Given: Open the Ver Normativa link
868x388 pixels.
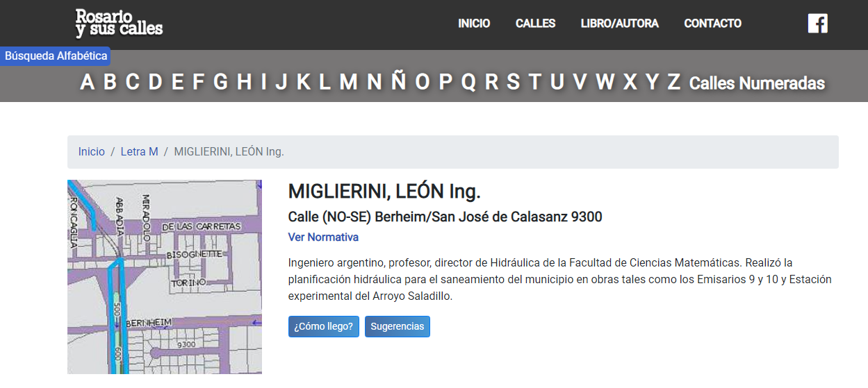Looking at the screenshot, I should [323, 237].
